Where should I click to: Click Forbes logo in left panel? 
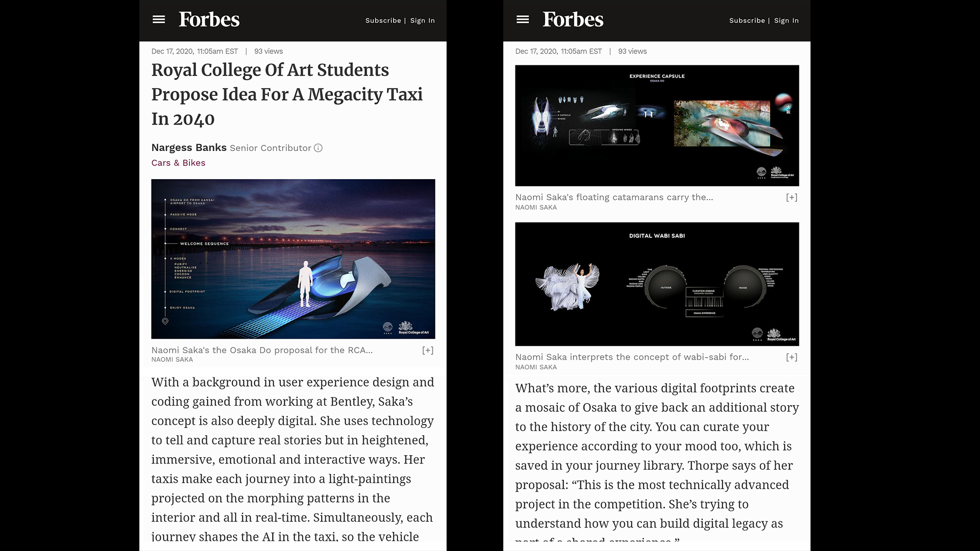pyautogui.click(x=209, y=20)
